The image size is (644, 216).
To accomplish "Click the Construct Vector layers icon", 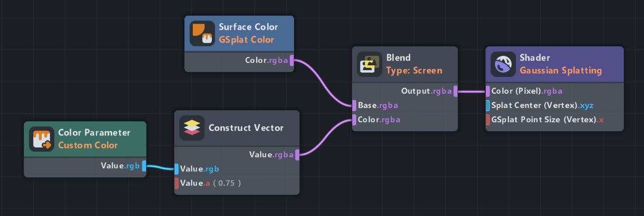I will 192,128.
